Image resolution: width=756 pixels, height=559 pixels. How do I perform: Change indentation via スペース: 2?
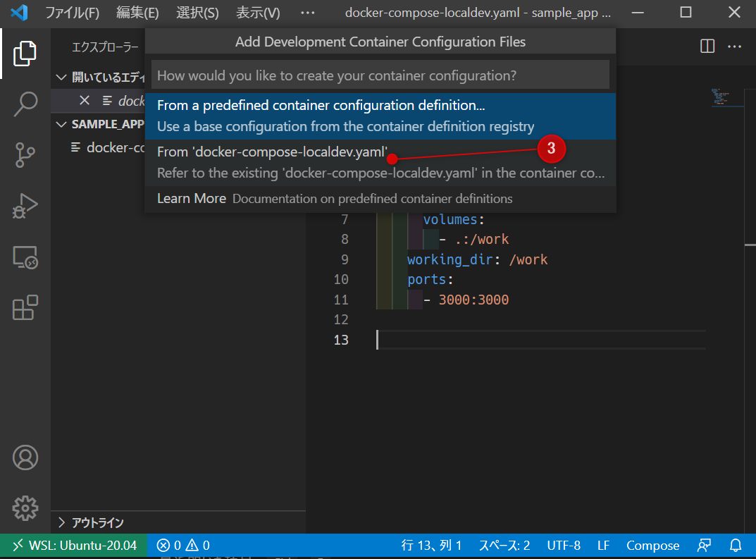pyautogui.click(x=504, y=546)
